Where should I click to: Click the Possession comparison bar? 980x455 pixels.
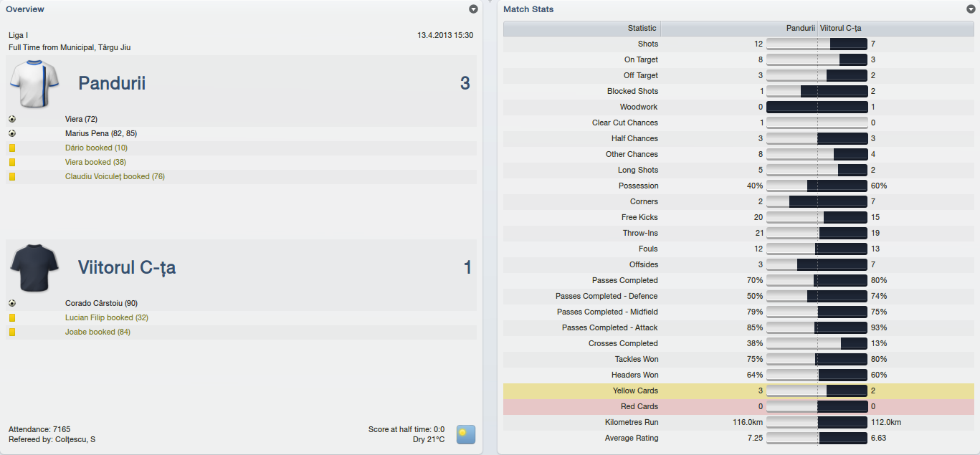[817, 186]
